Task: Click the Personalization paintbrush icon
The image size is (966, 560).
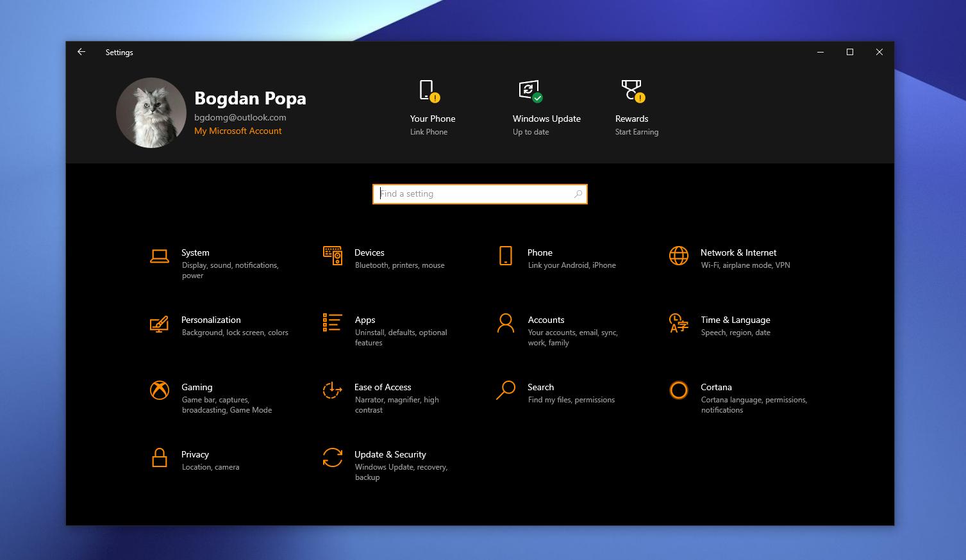Action: 160,324
